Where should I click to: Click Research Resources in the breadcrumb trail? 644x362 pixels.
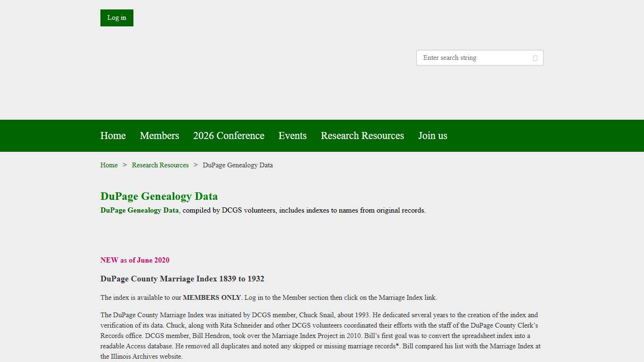(x=160, y=165)
